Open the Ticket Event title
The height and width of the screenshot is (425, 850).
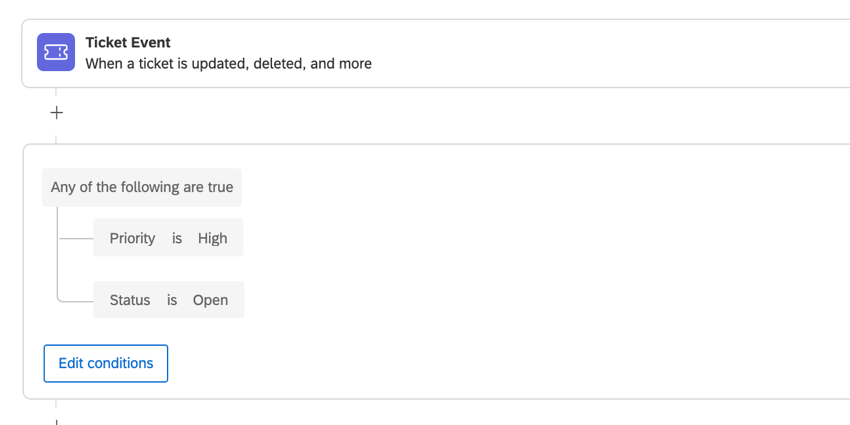click(128, 42)
